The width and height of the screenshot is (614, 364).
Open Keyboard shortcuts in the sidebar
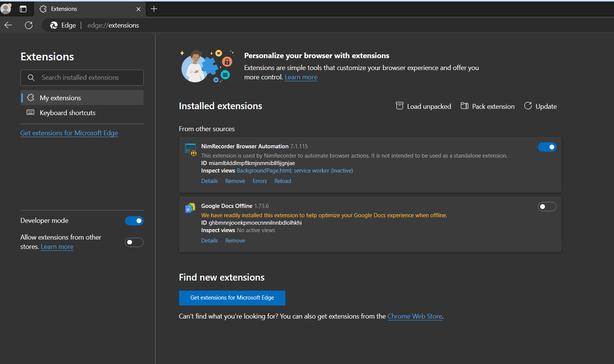point(68,113)
